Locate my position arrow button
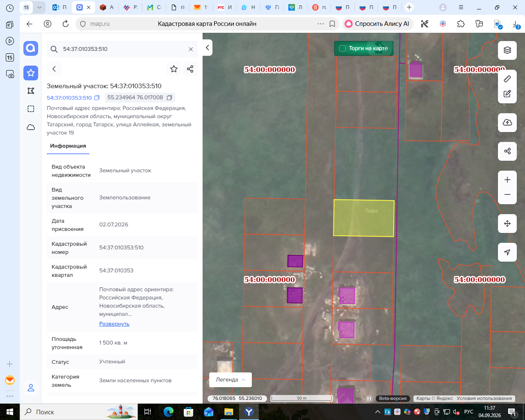This screenshot has width=525, height=420. click(507, 252)
